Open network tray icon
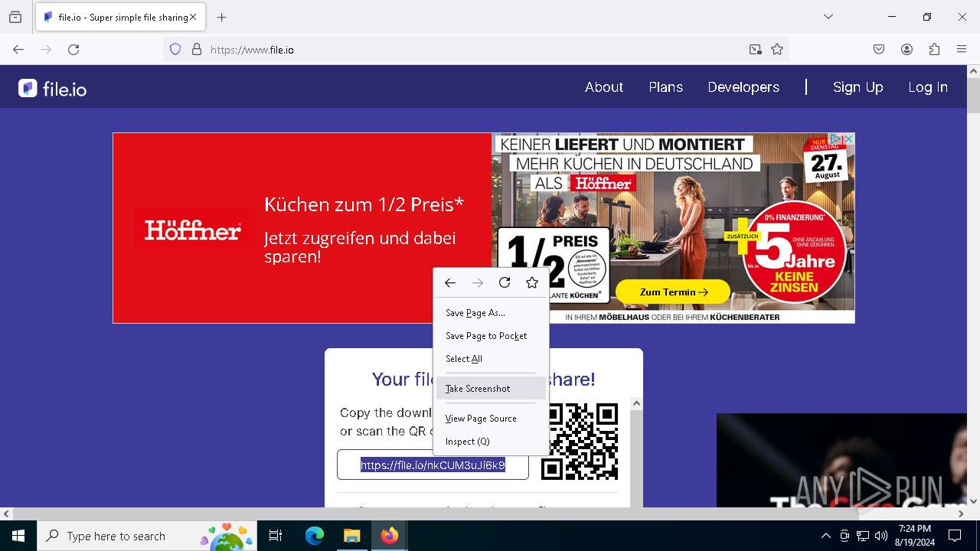The height and width of the screenshot is (551, 980). tap(863, 536)
